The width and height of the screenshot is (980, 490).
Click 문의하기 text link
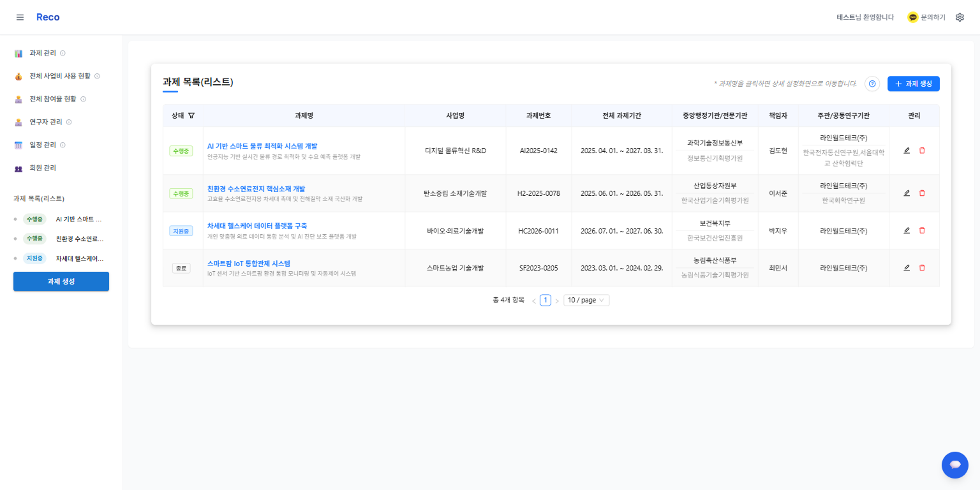tap(933, 17)
